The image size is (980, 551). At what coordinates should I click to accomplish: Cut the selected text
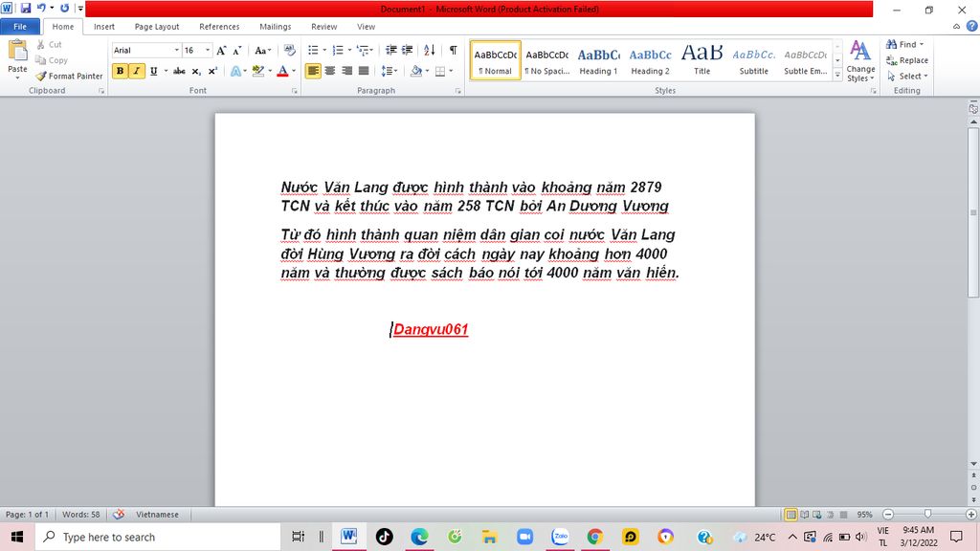pos(50,44)
